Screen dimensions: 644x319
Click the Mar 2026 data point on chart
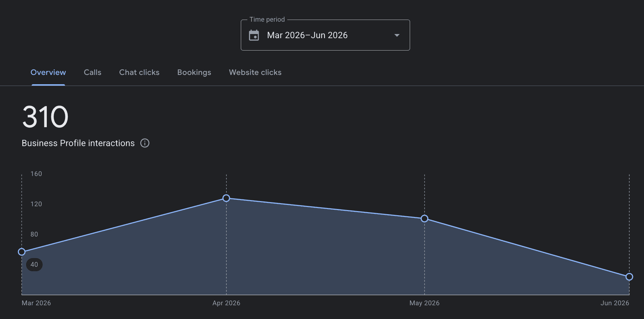coord(22,252)
